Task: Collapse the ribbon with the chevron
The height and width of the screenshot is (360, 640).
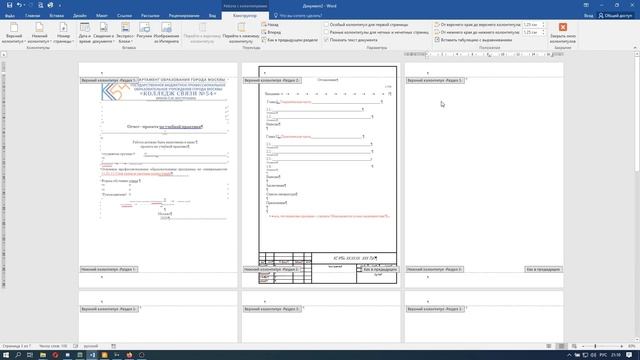Action: coord(635,48)
